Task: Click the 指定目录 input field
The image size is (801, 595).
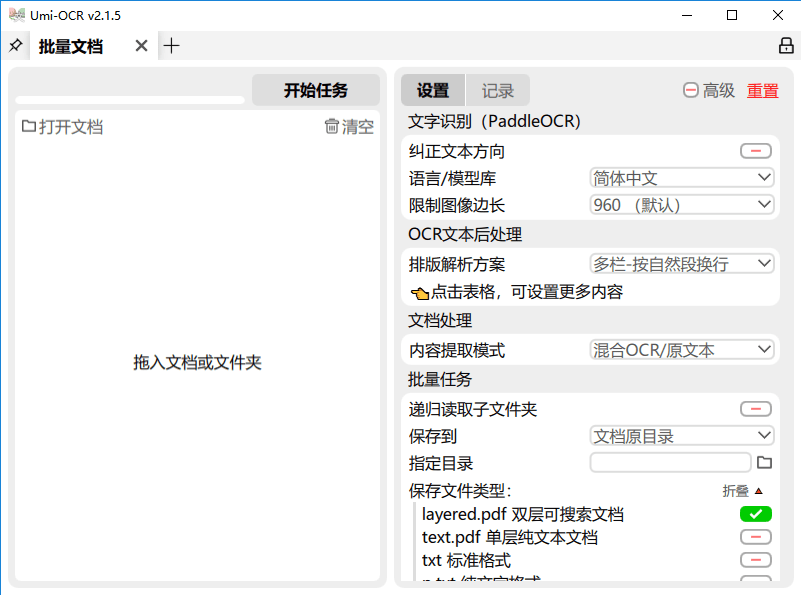Action: pyautogui.click(x=670, y=462)
